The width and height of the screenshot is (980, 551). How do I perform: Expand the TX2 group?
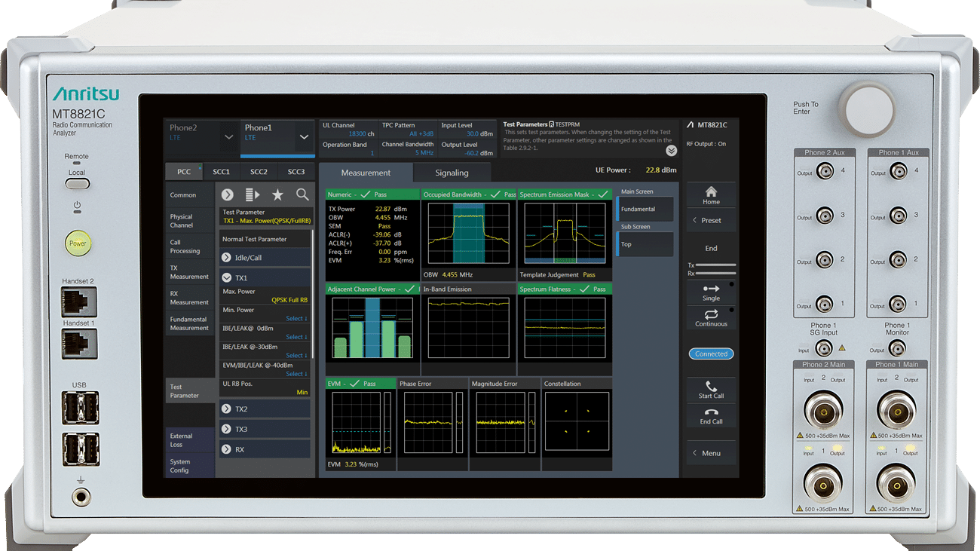(265, 409)
